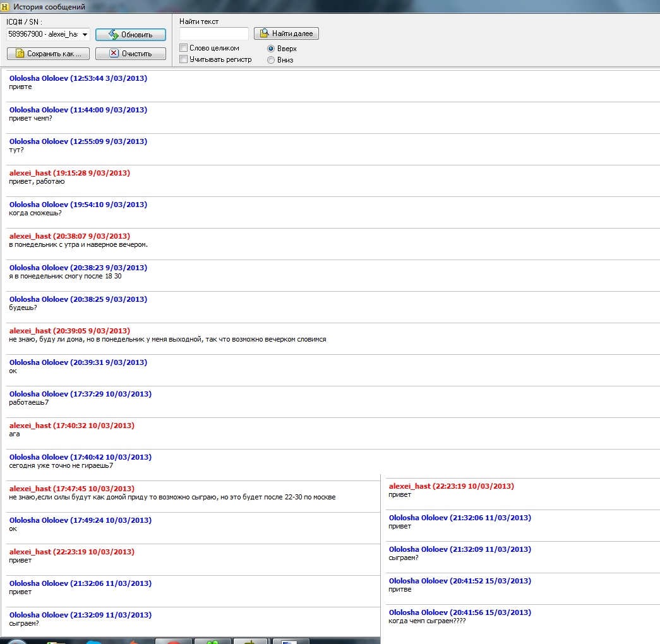Screen dimensions: 660x644
Task: Click the alexei_hast 20:38:07 message header
Action: (69, 236)
